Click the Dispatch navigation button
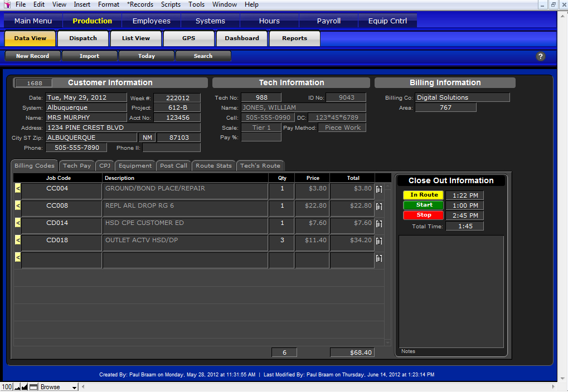 (83, 38)
